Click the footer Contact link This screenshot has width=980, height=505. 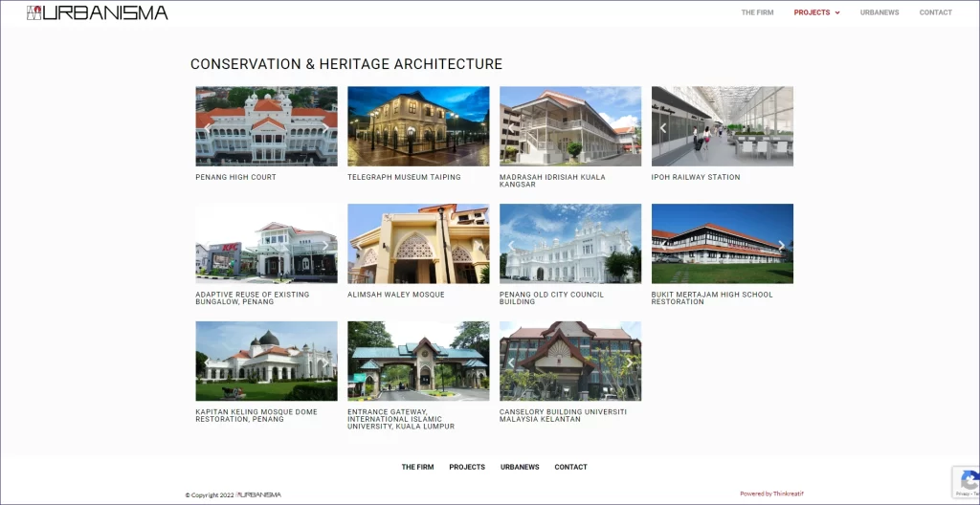pyautogui.click(x=570, y=467)
